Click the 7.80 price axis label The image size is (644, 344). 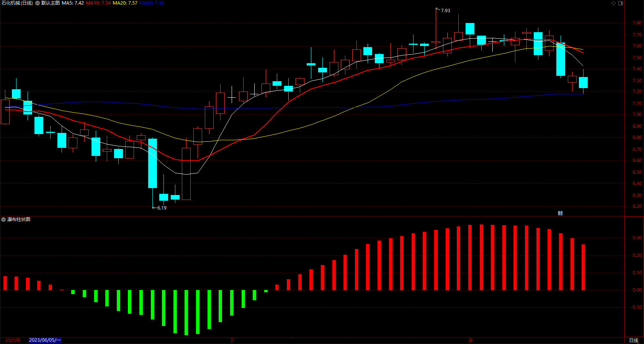(637, 23)
